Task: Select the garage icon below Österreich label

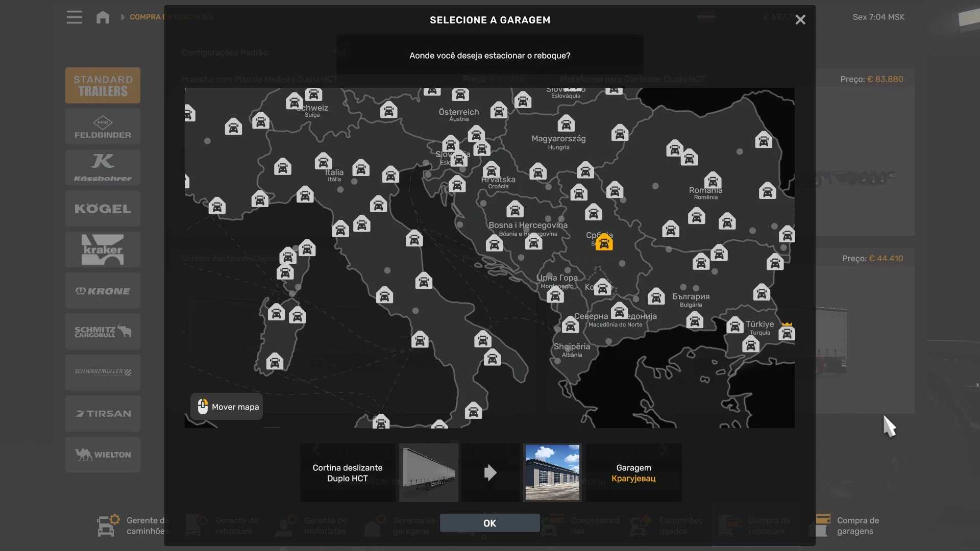Action: (x=476, y=135)
